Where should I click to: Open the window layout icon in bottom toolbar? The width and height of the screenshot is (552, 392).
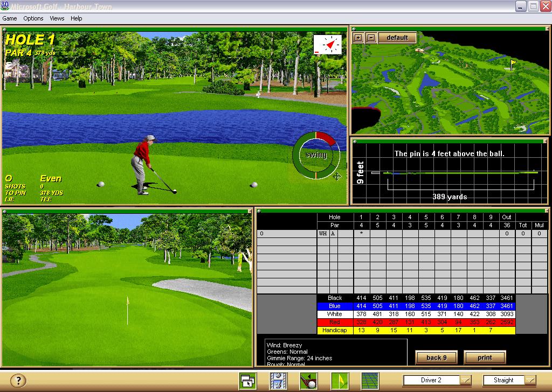pyautogui.click(x=247, y=381)
